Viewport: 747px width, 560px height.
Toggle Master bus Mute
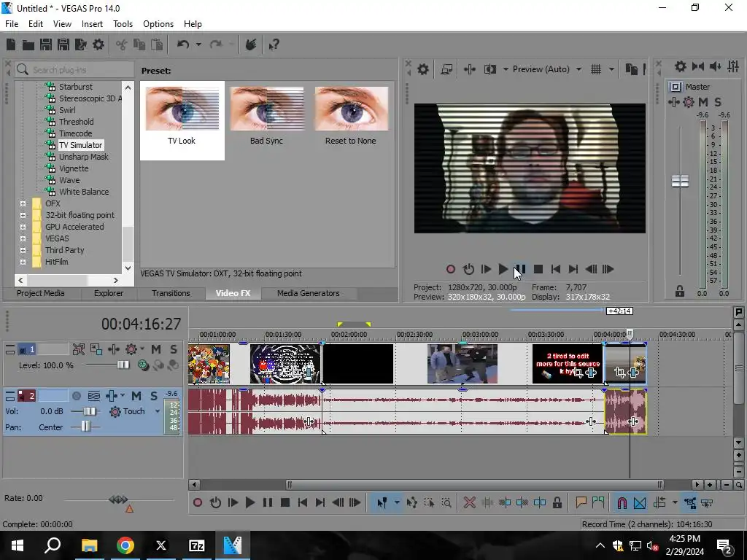pyautogui.click(x=703, y=102)
